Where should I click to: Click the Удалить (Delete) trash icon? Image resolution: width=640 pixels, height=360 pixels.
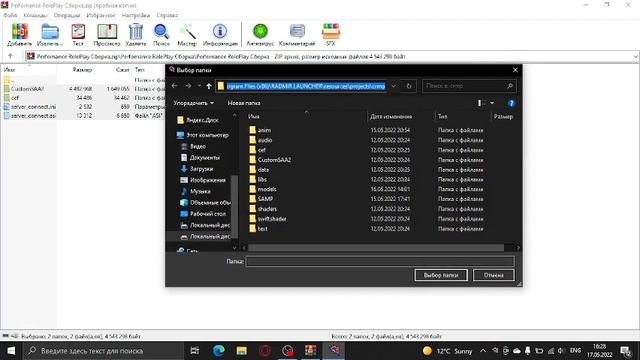pos(136,34)
